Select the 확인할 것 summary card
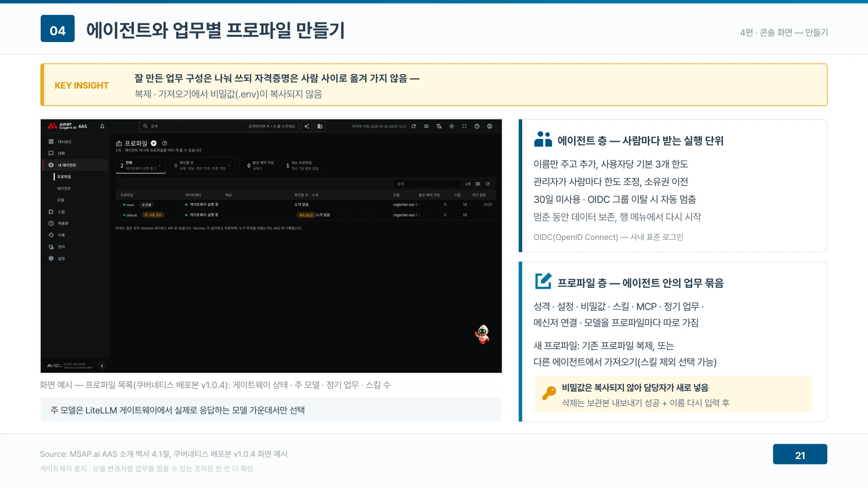This screenshot has width=868, height=488. tap(203, 165)
